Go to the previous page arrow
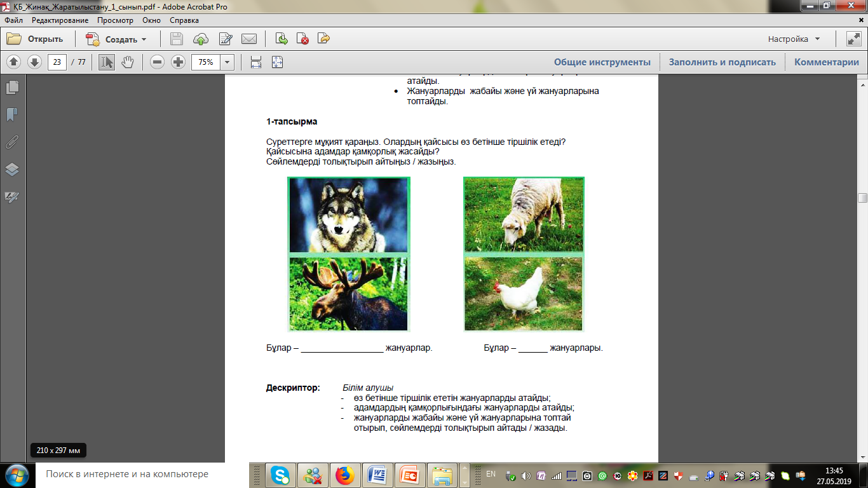The width and height of the screenshot is (868, 488). (x=14, y=62)
